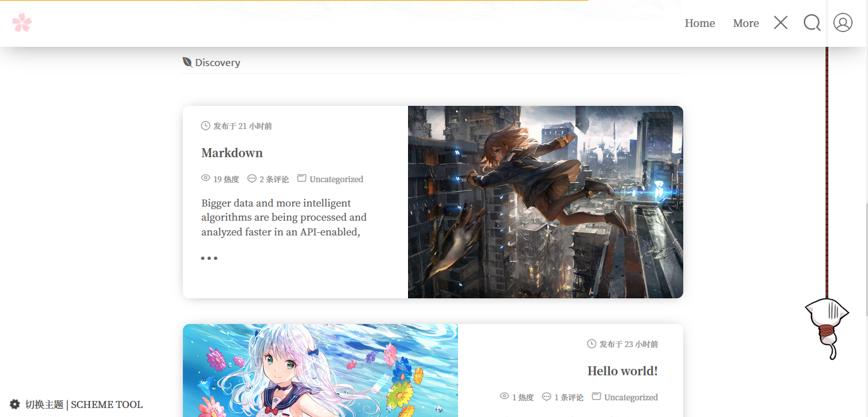Click the city rooftop post thumbnail
Screen dimensions: 868x417
click(x=545, y=201)
